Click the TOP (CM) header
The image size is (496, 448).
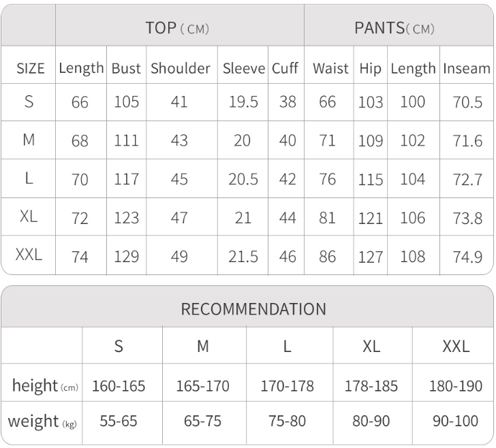(x=177, y=28)
